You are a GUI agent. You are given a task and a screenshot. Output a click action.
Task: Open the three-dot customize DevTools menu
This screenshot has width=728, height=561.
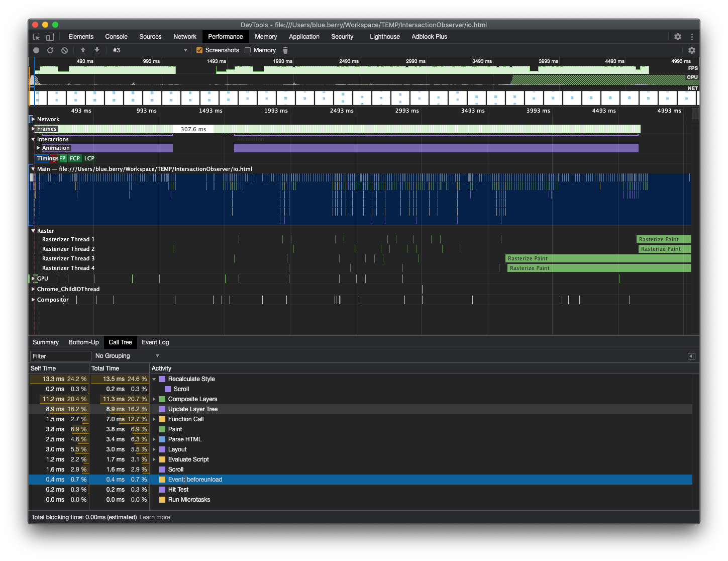point(692,37)
